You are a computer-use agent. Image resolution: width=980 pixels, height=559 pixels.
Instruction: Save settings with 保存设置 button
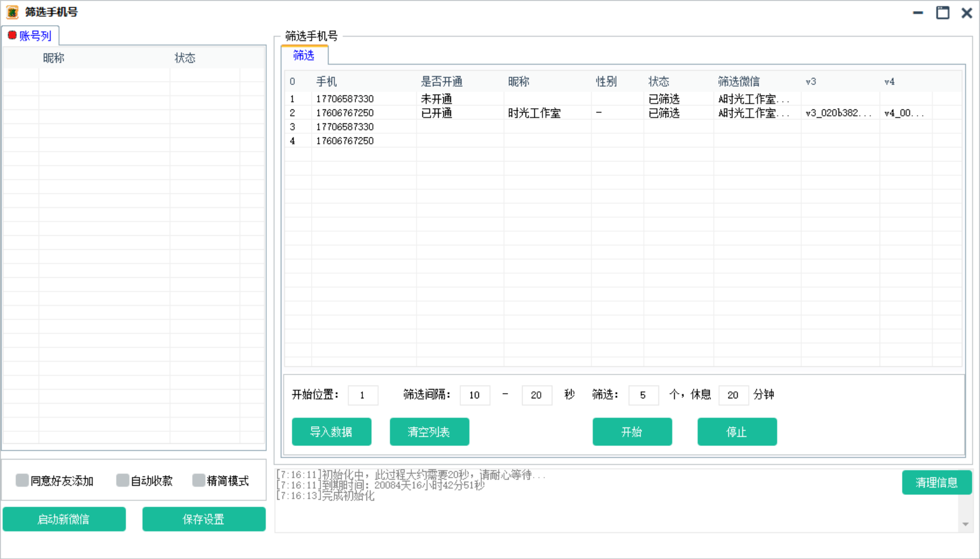pos(203,519)
